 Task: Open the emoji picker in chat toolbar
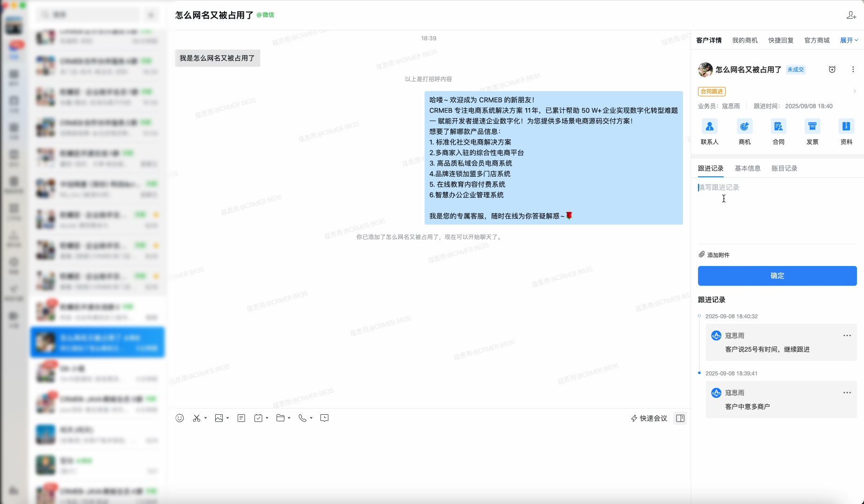180,418
